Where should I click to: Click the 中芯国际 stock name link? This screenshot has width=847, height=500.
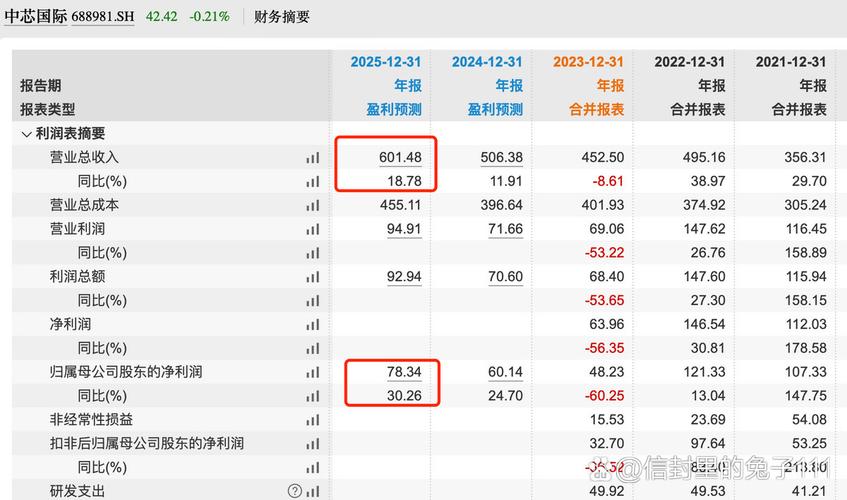click(x=36, y=16)
